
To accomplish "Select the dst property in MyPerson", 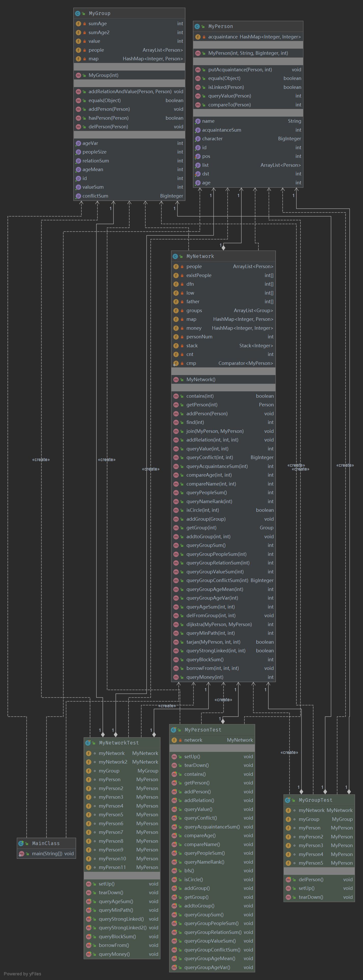I will [248, 174].
